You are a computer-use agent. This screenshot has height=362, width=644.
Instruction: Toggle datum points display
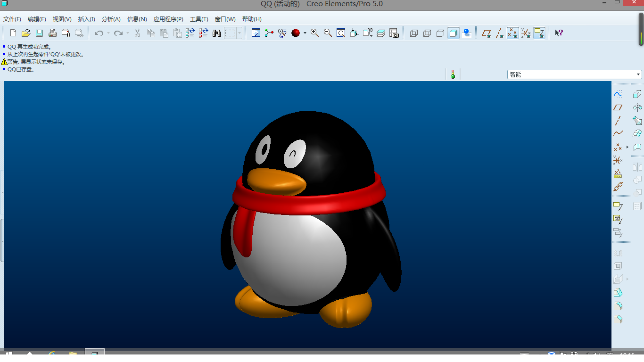point(513,33)
